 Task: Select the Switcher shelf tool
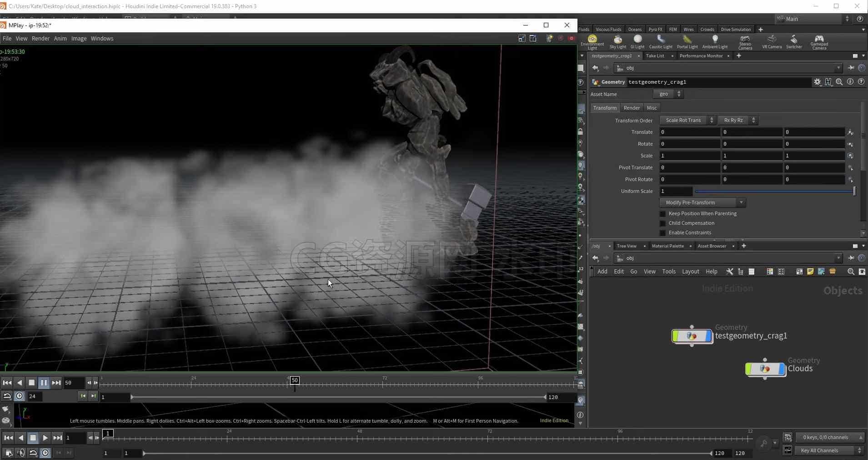click(x=794, y=42)
